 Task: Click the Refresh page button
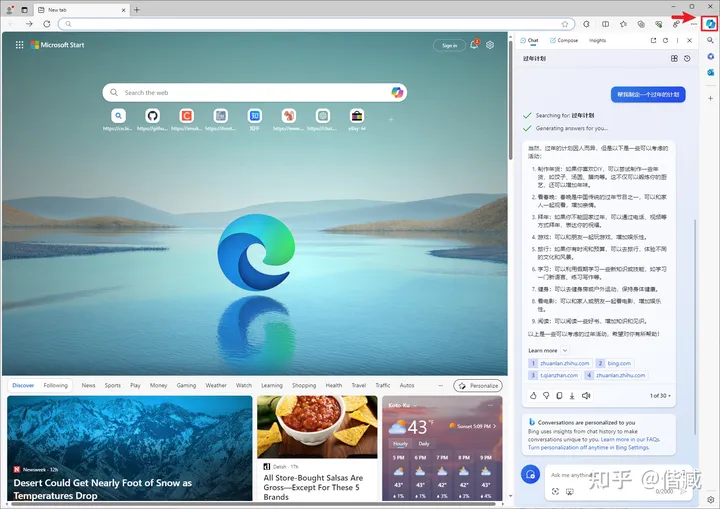47,24
